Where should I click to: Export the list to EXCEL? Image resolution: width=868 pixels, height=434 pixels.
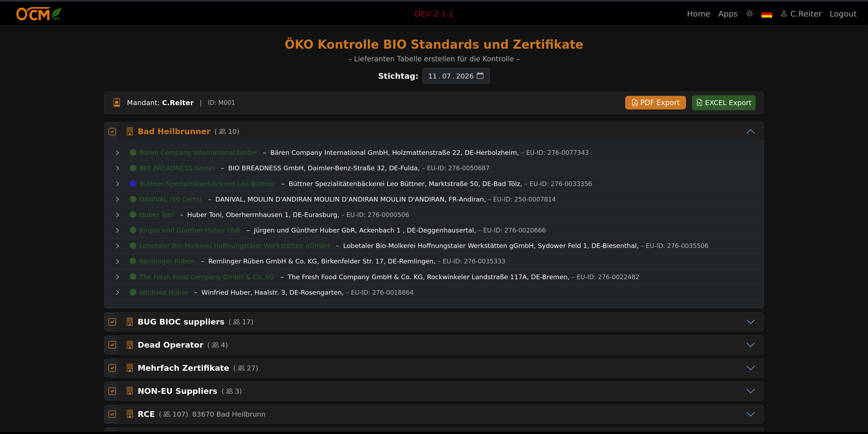click(x=724, y=102)
